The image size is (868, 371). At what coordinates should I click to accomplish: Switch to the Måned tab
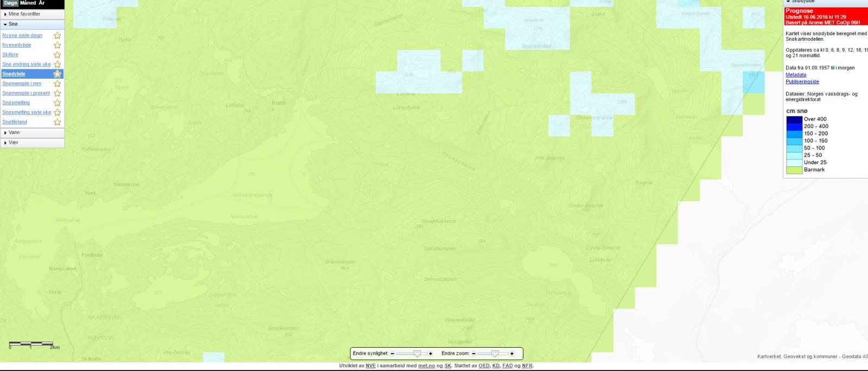(28, 3)
